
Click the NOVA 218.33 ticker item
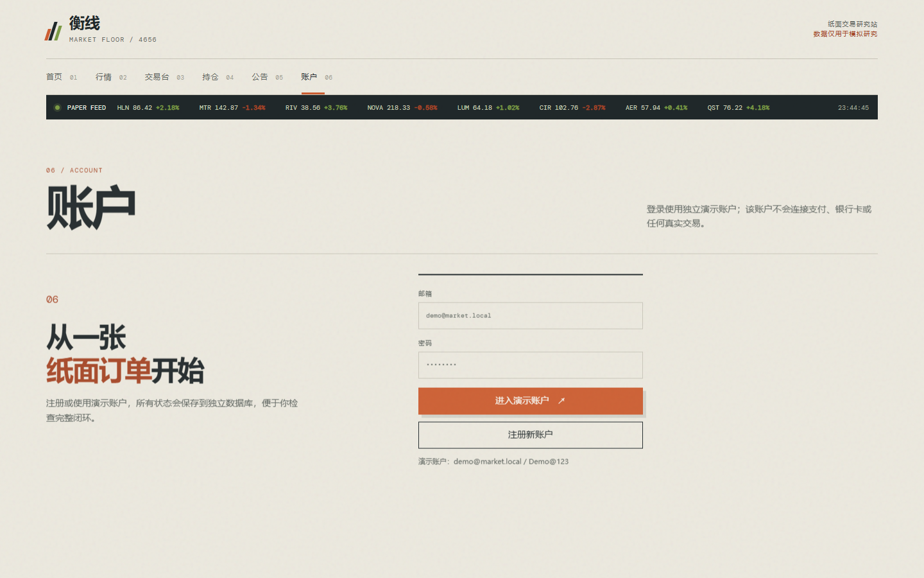[x=402, y=108]
